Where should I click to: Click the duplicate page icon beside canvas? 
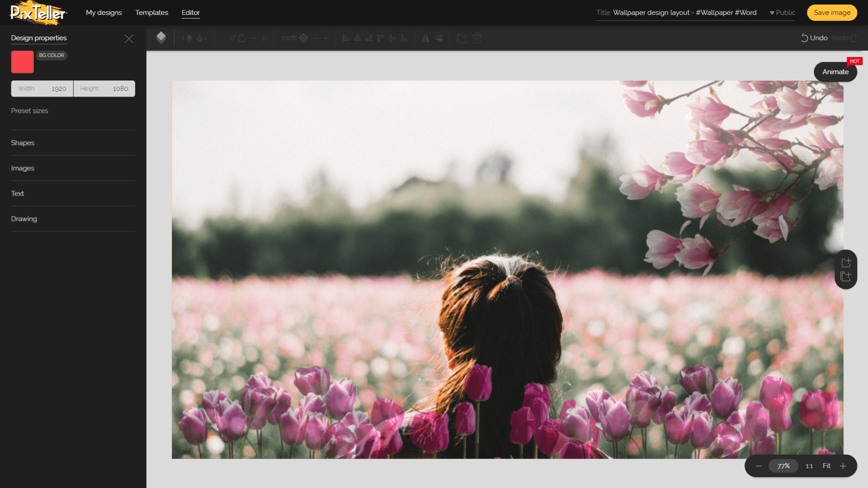click(x=846, y=277)
